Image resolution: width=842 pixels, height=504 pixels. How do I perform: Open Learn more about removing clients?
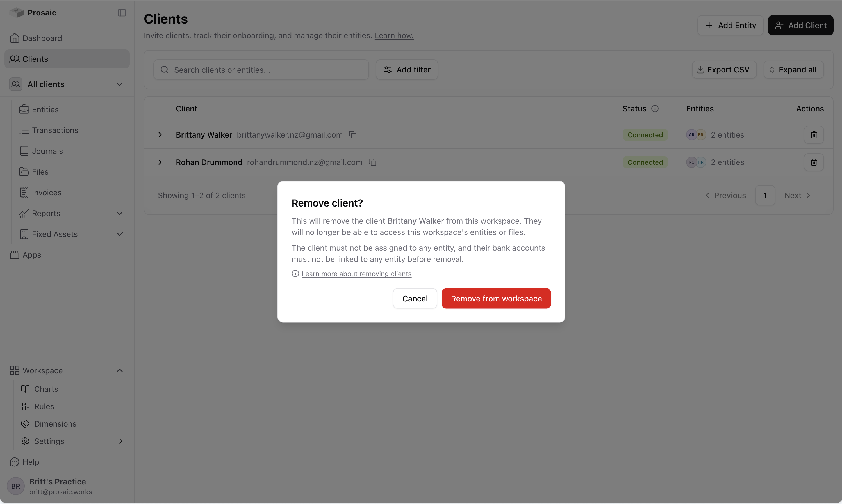pyautogui.click(x=356, y=274)
